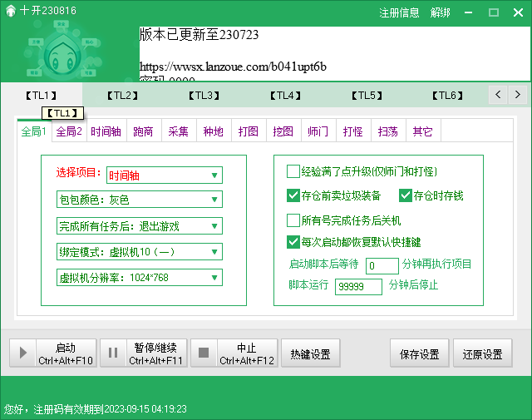Click the stop square icon beside 中止
This screenshot has height=420, width=532.
tap(204, 354)
